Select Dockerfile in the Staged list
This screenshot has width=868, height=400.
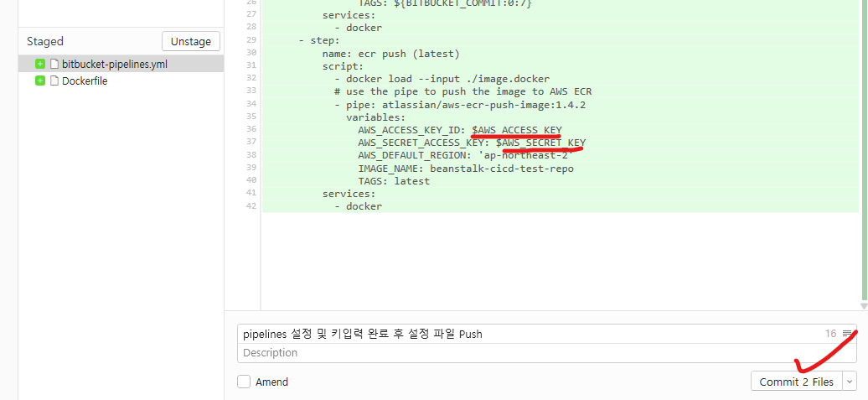(x=121, y=81)
